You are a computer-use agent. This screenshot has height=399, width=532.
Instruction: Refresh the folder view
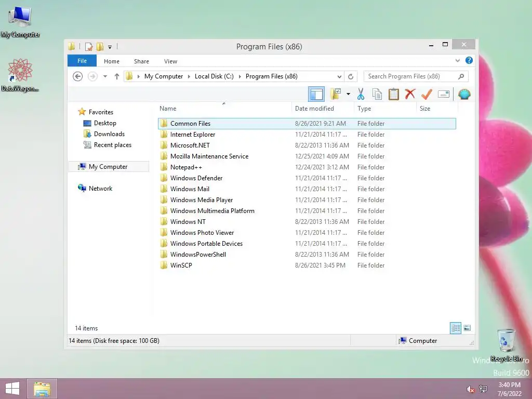click(351, 76)
